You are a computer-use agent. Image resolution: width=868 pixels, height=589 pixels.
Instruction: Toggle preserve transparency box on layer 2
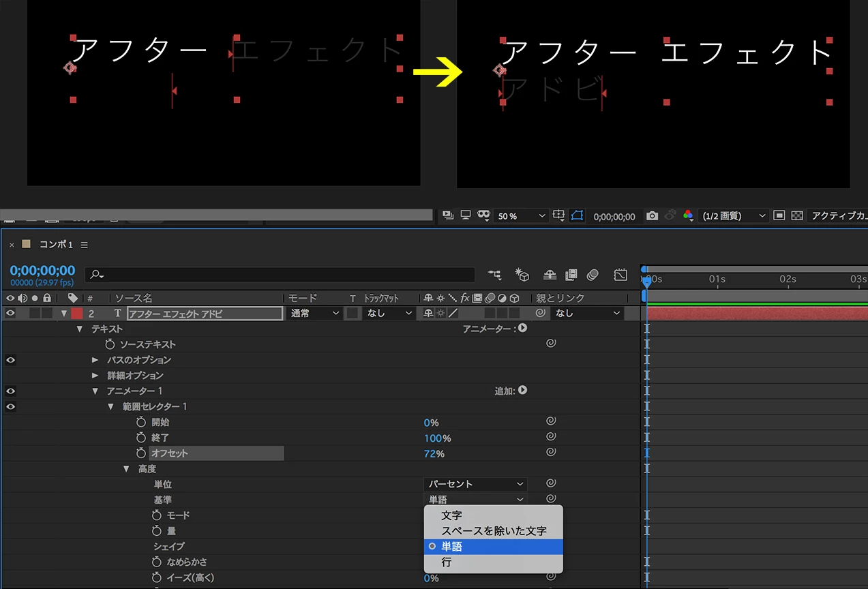352,313
